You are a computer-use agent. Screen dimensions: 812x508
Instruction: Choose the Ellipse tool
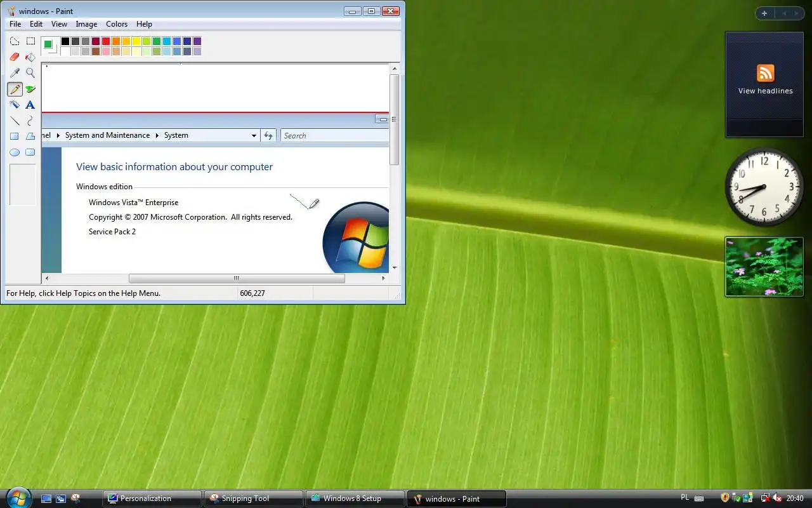coord(15,152)
